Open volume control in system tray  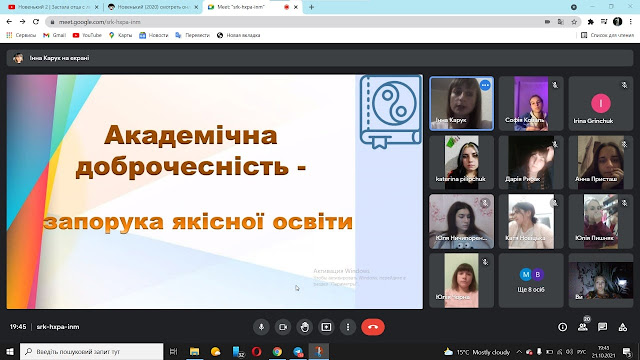[570, 352]
